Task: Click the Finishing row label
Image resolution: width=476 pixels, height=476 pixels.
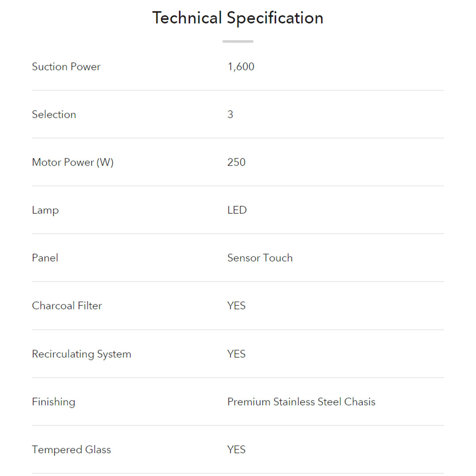Action: (x=53, y=402)
